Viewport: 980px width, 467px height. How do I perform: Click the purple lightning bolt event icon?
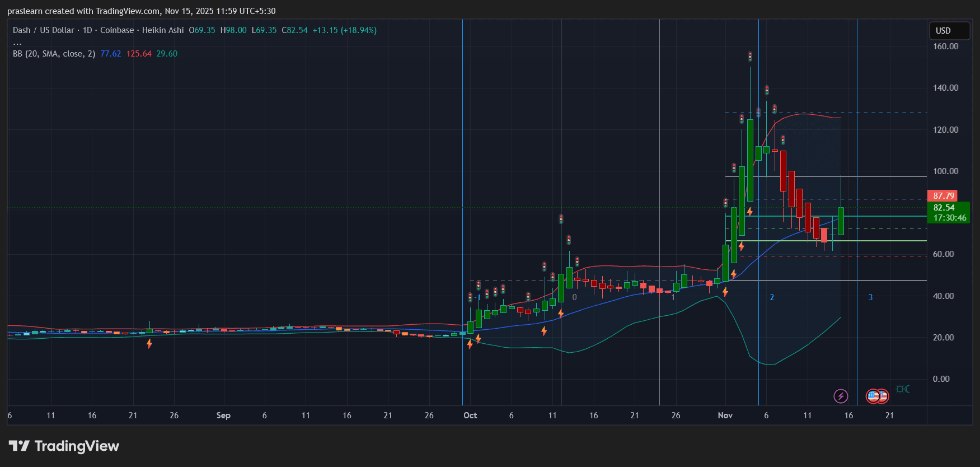click(841, 396)
